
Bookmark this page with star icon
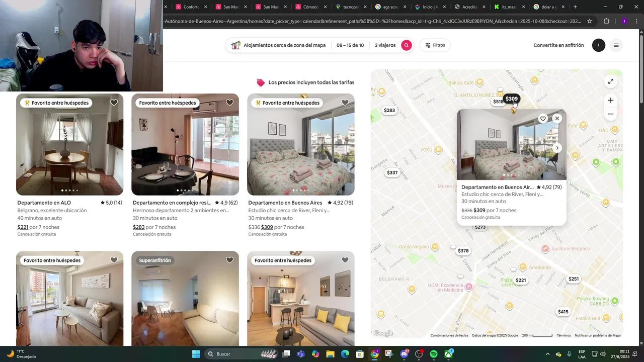(590, 21)
